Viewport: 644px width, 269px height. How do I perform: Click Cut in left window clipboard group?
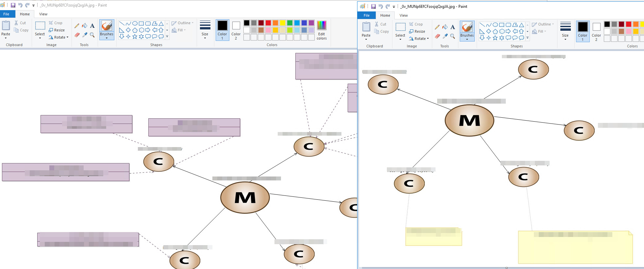click(x=20, y=23)
